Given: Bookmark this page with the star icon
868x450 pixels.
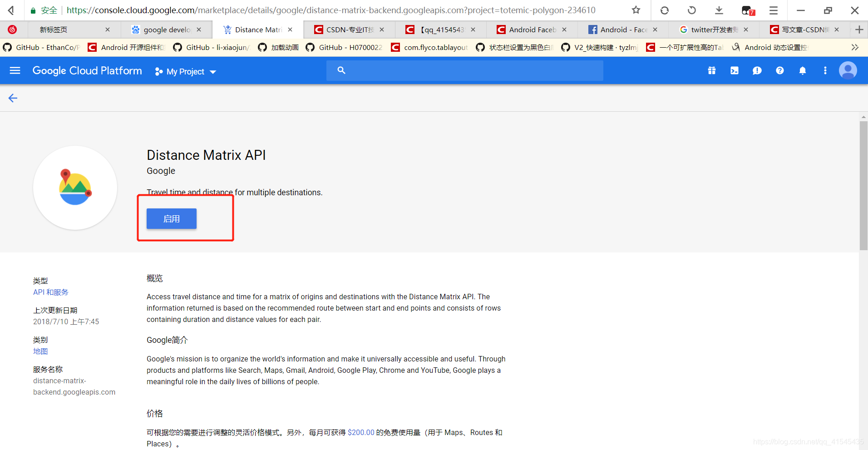Looking at the screenshot, I should point(636,10).
